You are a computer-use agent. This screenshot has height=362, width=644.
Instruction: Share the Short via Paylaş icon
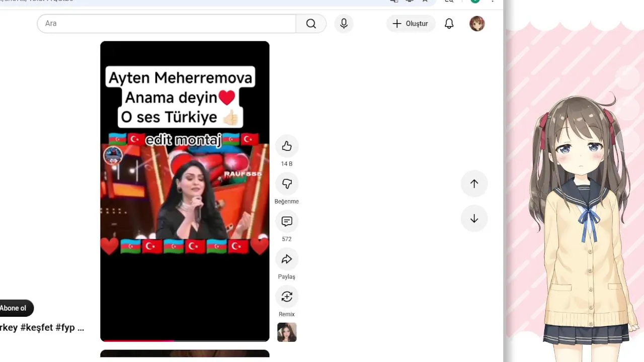pos(287,259)
